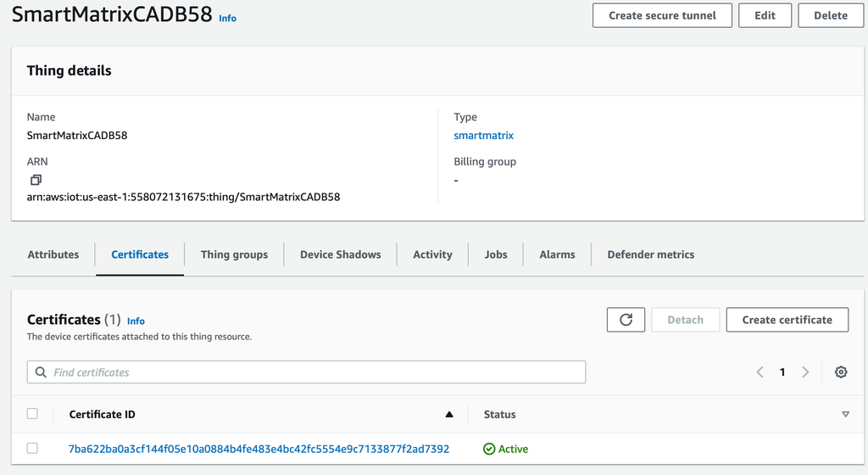Viewport: 868px width, 475px height.
Task: Click the Certificate ID column header
Action: [x=102, y=414]
